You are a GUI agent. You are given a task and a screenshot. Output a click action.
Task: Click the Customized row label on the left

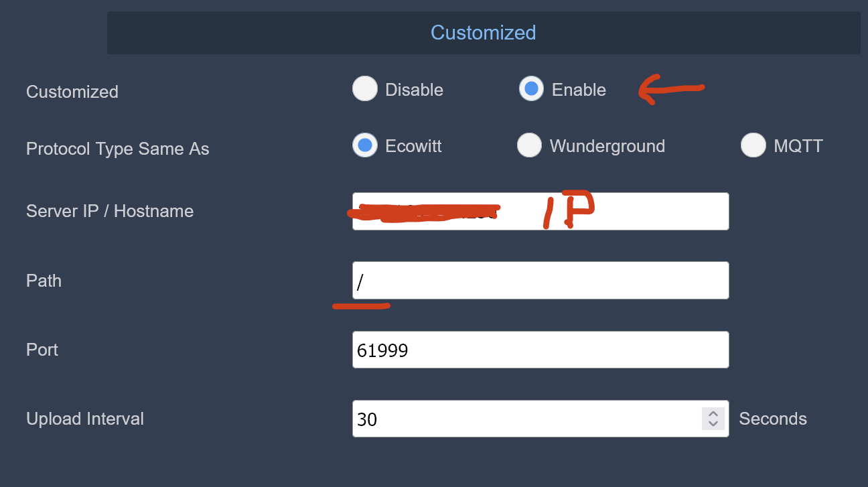coord(72,92)
